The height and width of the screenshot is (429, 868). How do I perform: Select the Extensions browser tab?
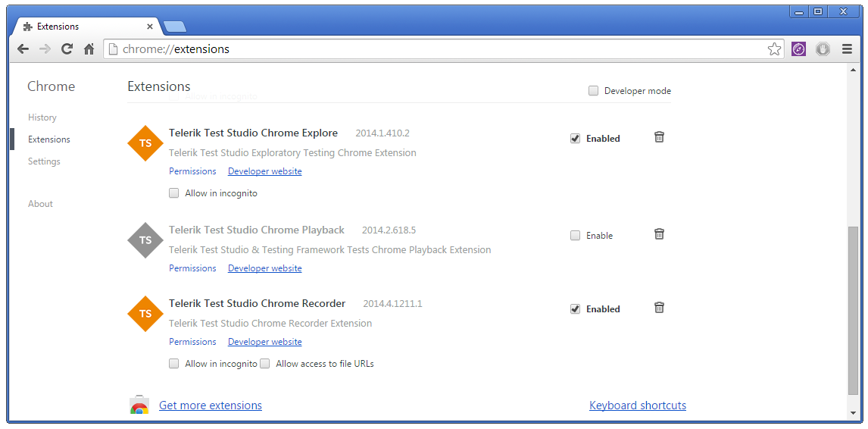[87, 27]
